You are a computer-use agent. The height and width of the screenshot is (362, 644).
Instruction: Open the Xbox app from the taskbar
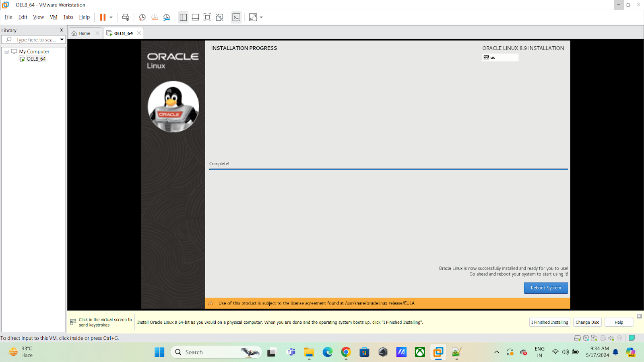click(420, 352)
